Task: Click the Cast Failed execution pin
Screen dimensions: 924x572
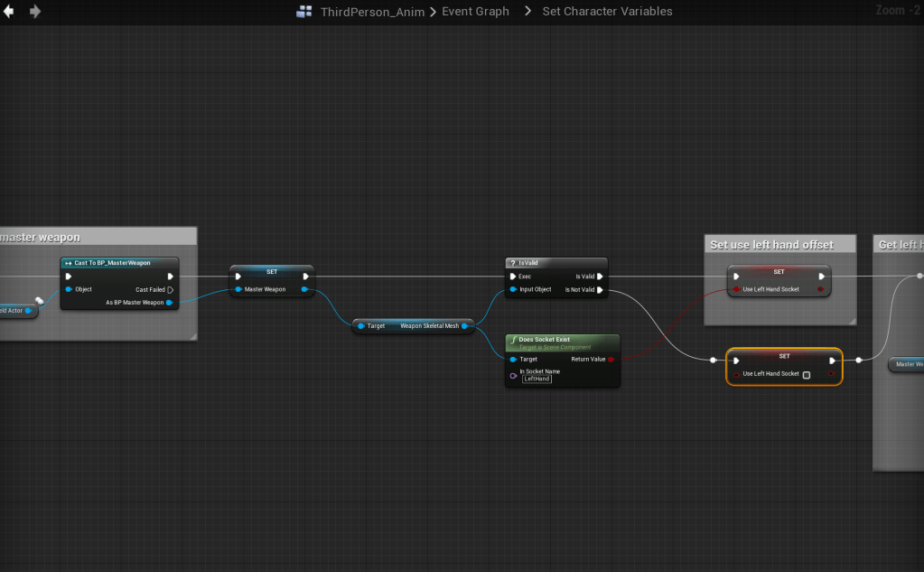Action: pos(170,290)
